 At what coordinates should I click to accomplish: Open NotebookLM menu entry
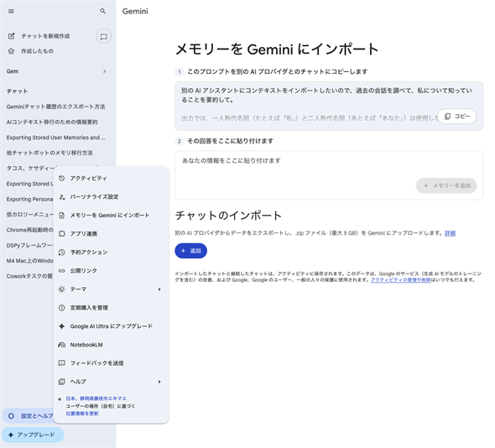pyautogui.click(x=111, y=345)
